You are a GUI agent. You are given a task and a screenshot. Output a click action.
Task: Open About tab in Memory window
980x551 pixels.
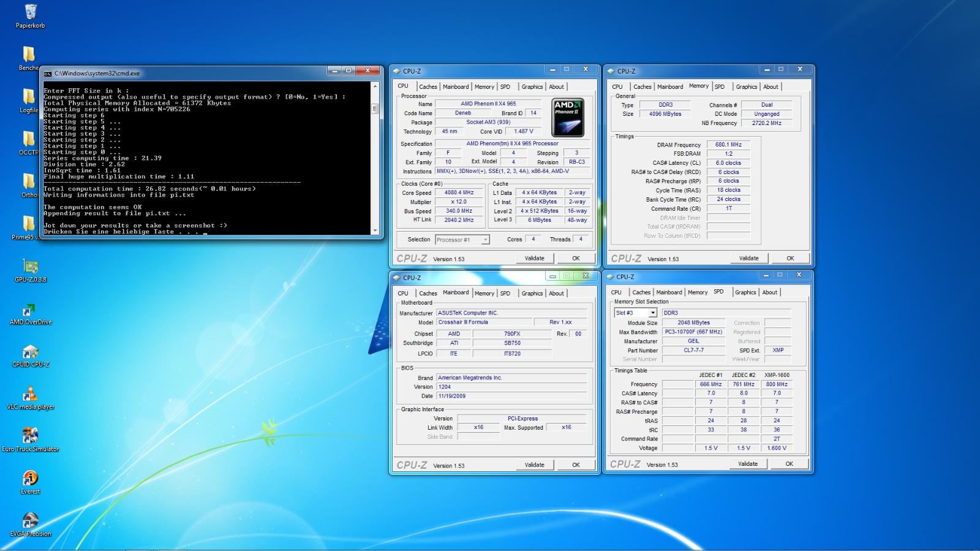point(771,87)
